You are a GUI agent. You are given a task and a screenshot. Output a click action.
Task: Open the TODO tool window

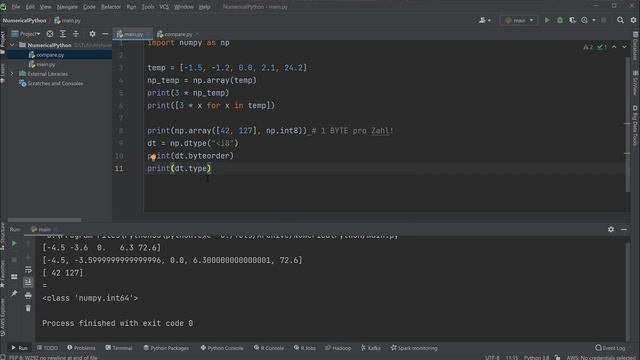pos(47,348)
